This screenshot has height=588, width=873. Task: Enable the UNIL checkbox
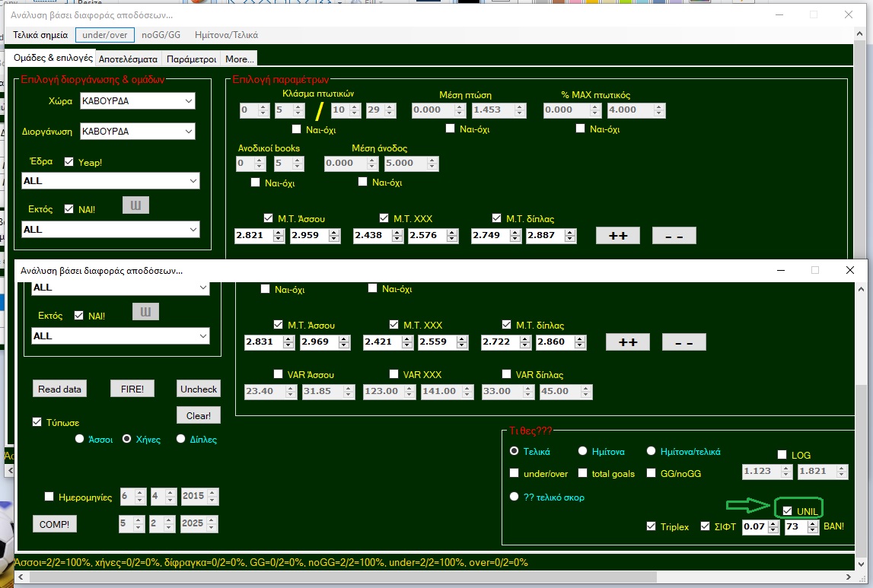click(788, 511)
